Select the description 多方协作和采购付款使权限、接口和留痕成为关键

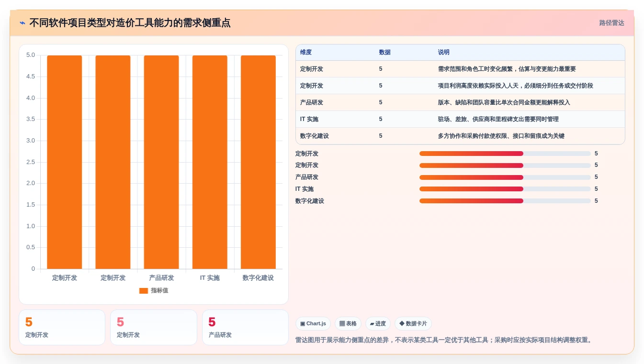[x=501, y=136]
